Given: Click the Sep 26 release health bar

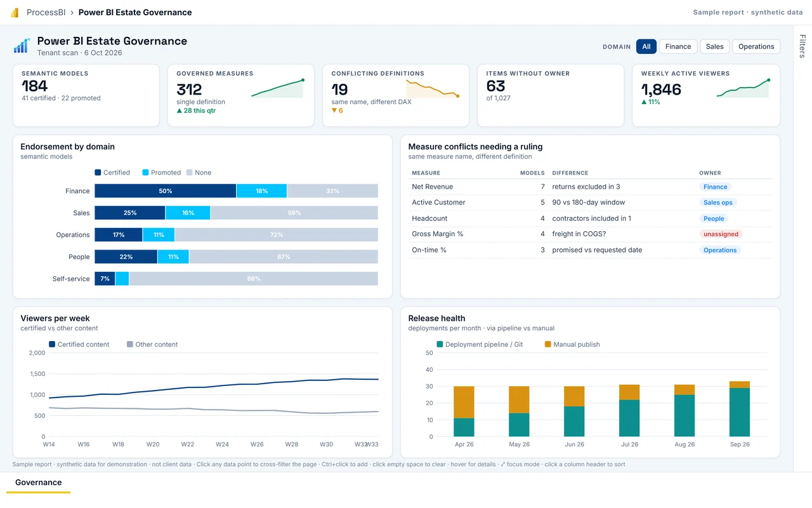Looking at the screenshot, I should (740, 409).
